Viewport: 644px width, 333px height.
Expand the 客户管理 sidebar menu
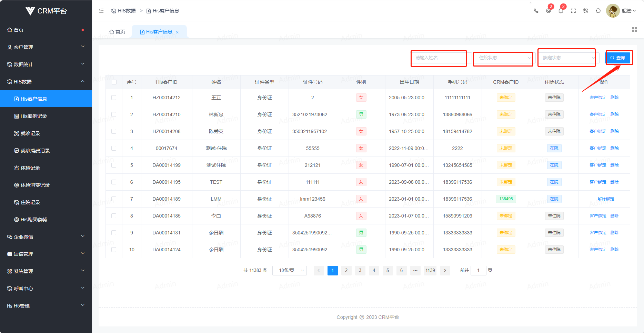coord(46,47)
